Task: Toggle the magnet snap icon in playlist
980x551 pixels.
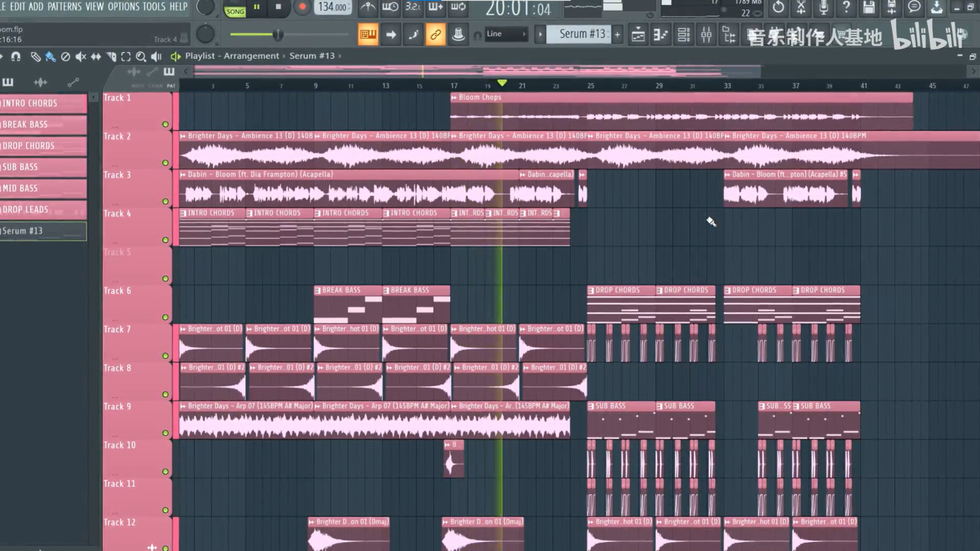Action: pyautogui.click(x=16, y=57)
